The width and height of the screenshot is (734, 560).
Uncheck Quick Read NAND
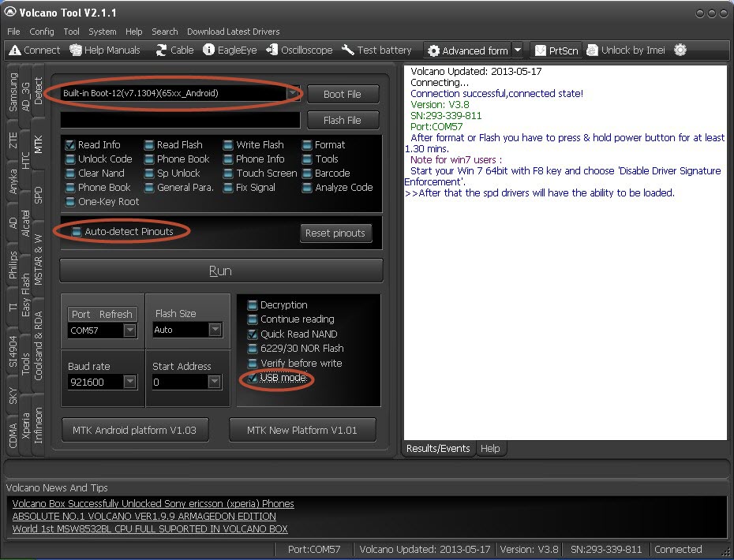coord(253,334)
